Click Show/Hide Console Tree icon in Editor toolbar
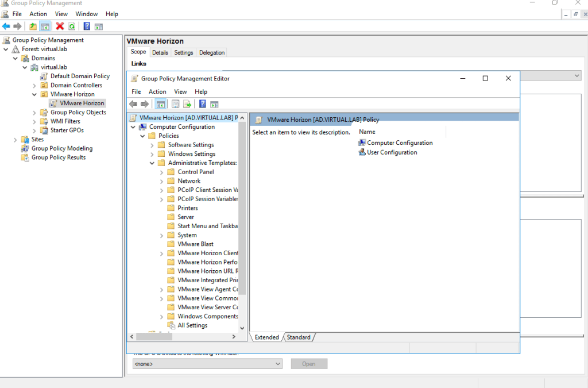Screen dimensions: 588x388 [x=161, y=104]
